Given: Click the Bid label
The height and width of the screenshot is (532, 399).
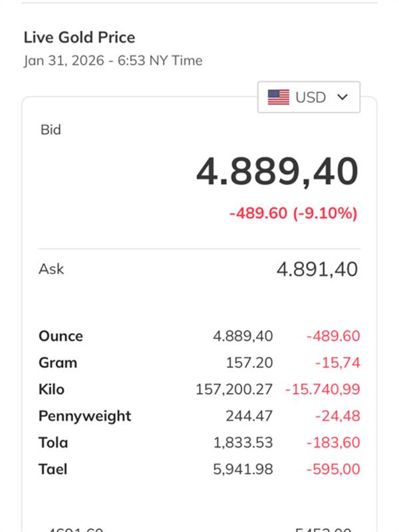Looking at the screenshot, I should pyautogui.click(x=51, y=130).
